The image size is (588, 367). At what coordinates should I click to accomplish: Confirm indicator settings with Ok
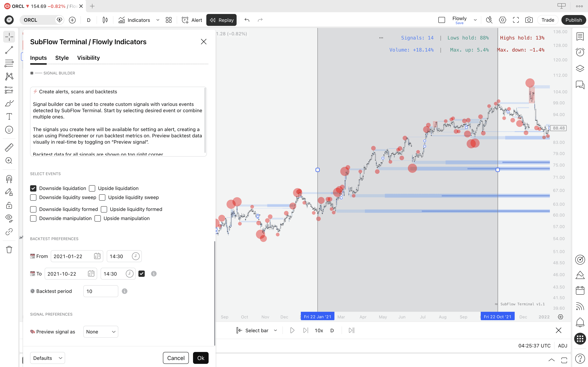pyautogui.click(x=201, y=358)
